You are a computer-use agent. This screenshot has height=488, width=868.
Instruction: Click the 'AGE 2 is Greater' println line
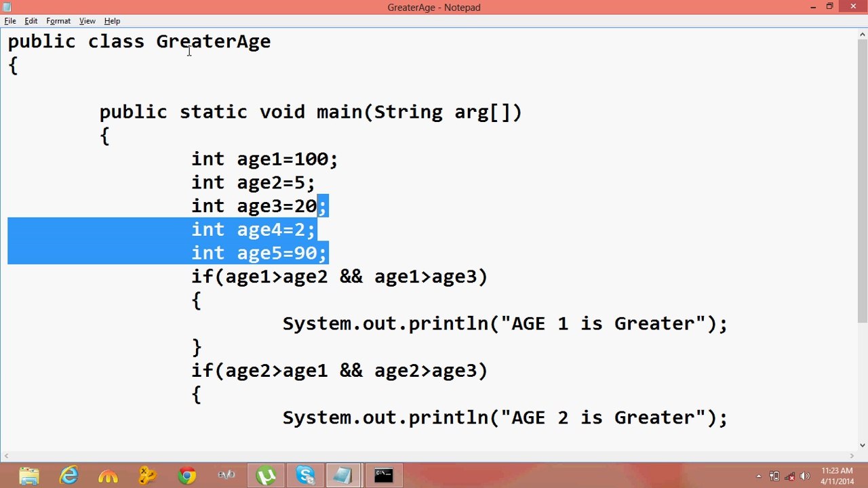(x=505, y=418)
